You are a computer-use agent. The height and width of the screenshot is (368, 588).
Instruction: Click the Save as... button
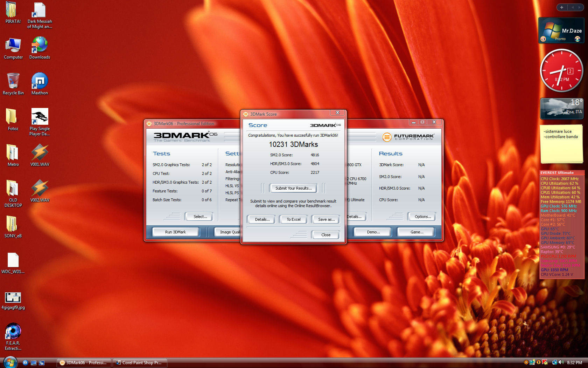(x=326, y=219)
